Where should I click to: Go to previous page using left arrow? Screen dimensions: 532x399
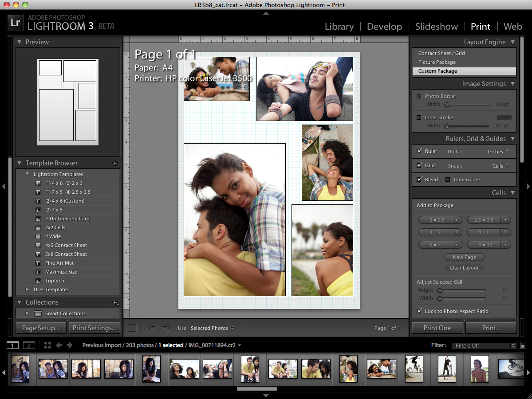point(152,328)
